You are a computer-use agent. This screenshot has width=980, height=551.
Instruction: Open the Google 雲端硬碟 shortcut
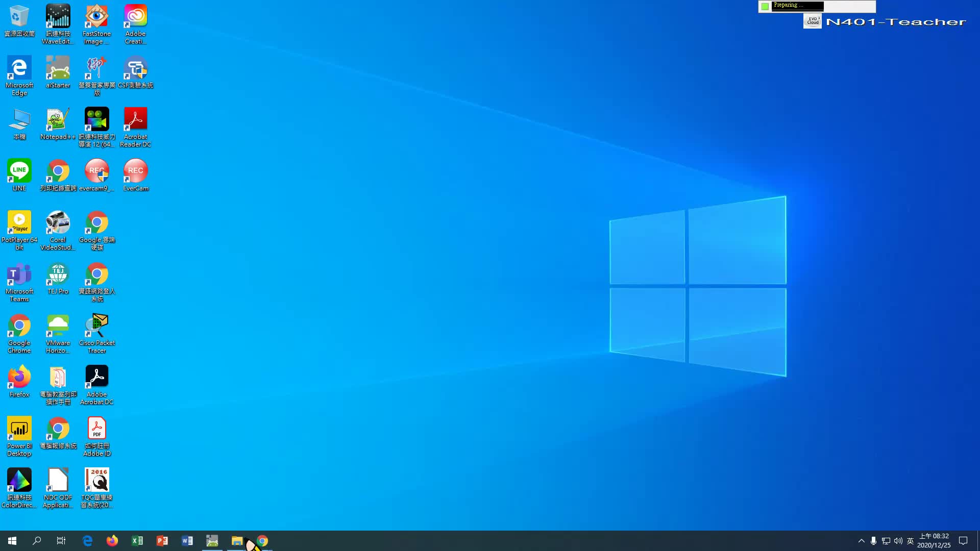[x=96, y=231]
